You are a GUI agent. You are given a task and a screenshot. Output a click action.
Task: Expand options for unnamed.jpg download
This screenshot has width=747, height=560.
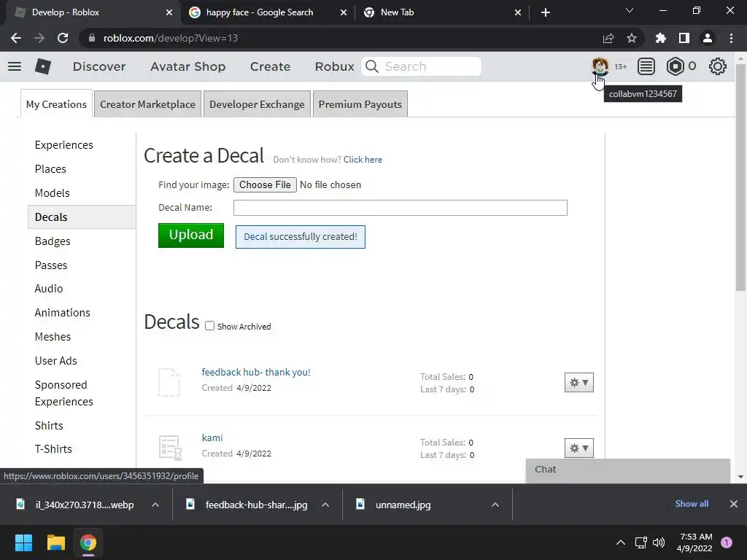click(495, 505)
